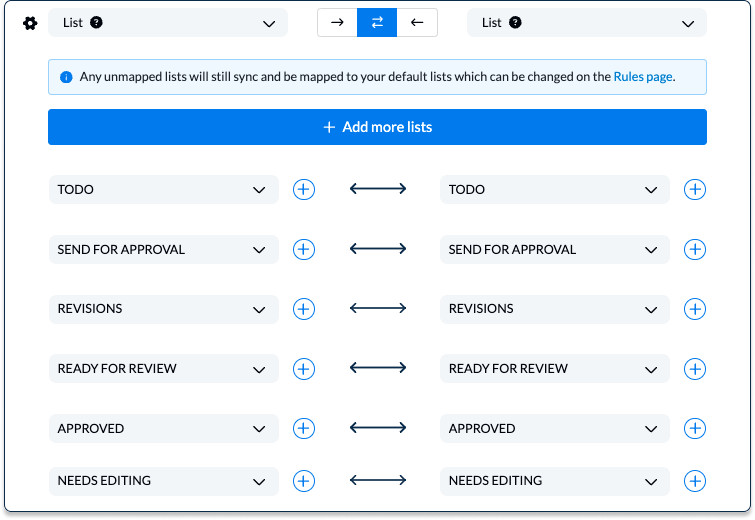Screen dimensions: 755x520
Task: Select the two-way sync direction button
Action: coord(377,22)
